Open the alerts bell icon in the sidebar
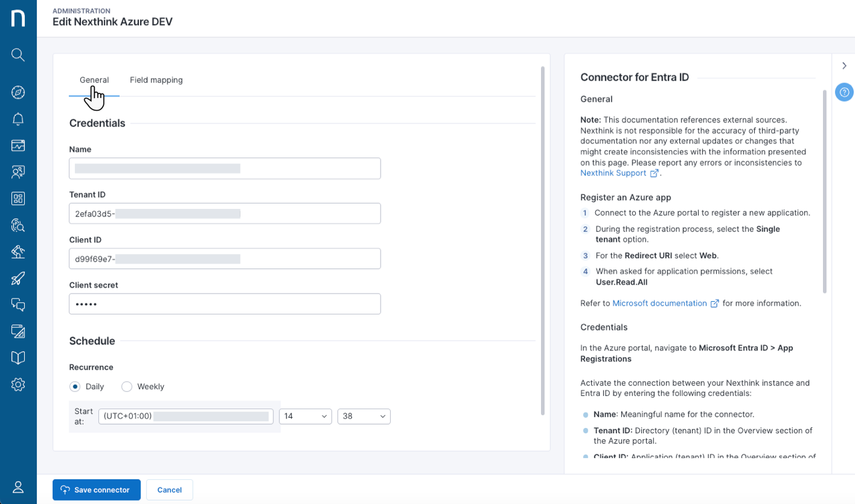Image resolution: width=855 pixels, height=504 pixels. pos(18,119)
